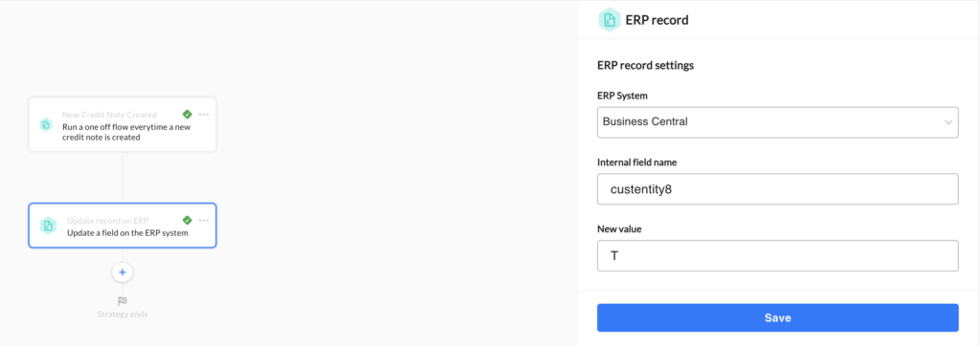This screenshot has height=346, width=980.
Task: Click the ERP record panel title
Action: tap(657, 20)
